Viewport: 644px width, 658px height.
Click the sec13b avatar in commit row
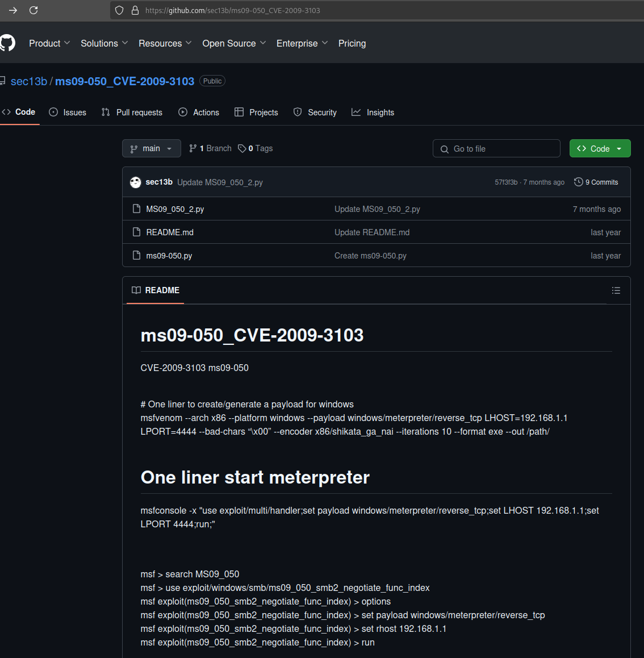coord(135,182)
